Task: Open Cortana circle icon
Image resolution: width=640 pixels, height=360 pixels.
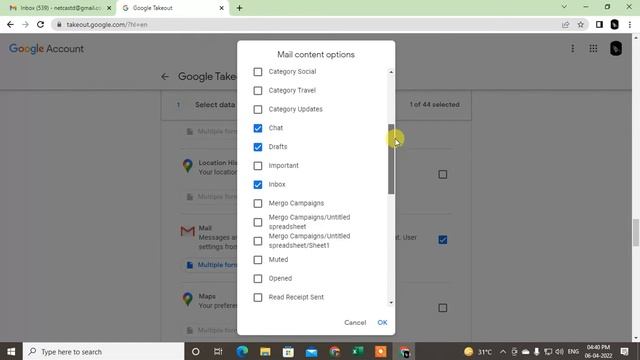Action: pos(196,351)
